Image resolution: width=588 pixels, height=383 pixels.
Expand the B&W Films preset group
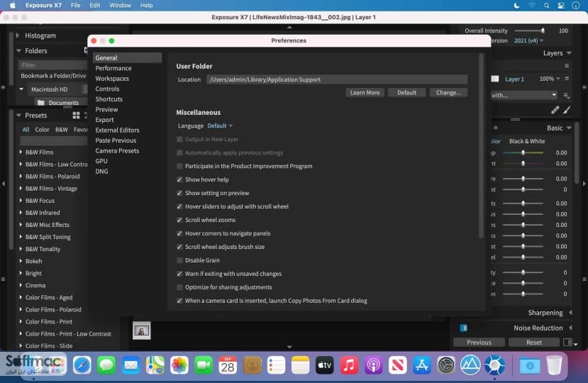pos(21,152)
